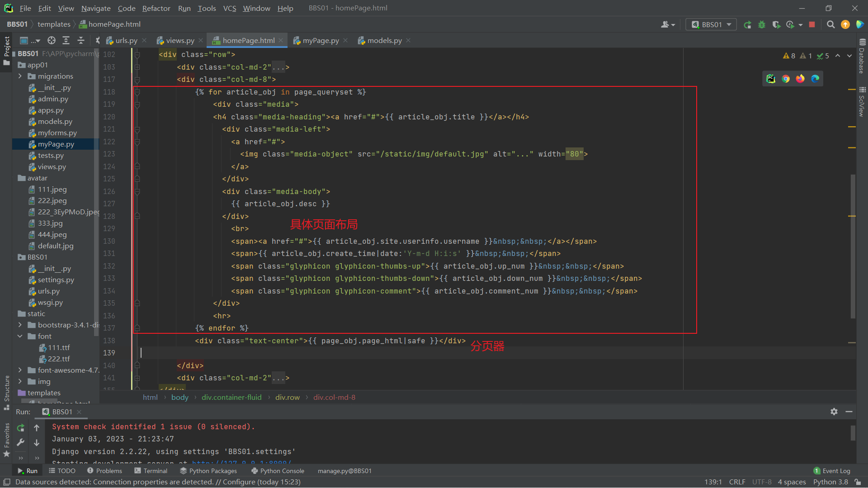Viewport: 868px width, 488px height.
Task: Open the BBS01 run configuration dropdown
Action: click(x=711, y=24)
